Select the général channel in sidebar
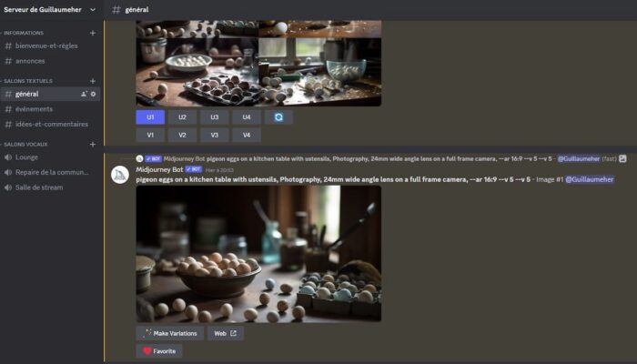637x364 pixels. [50, 94]
